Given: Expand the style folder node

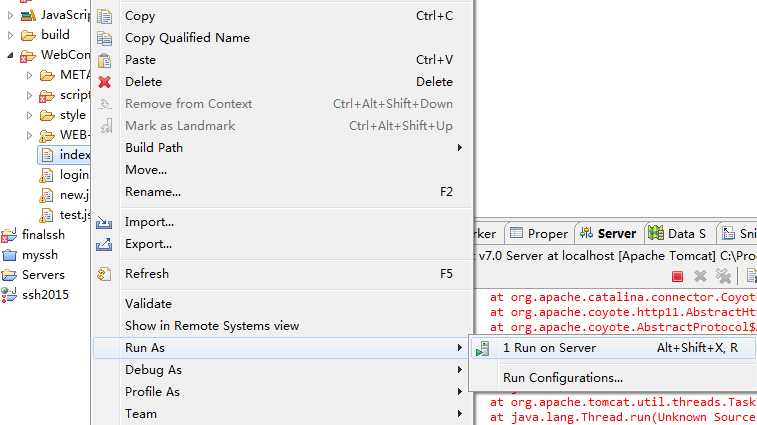Looking at the screenshot, I should click(x=29, y=115).
